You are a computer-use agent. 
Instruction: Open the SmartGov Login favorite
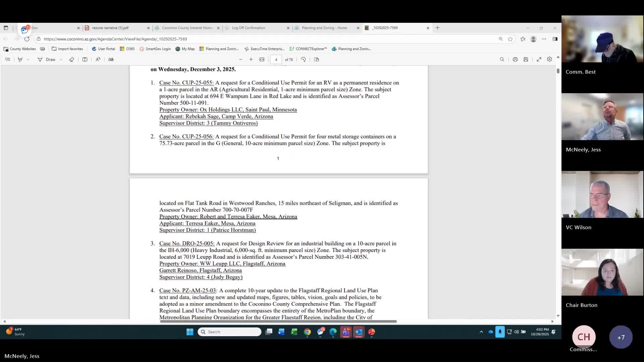[x=155, y=49]
